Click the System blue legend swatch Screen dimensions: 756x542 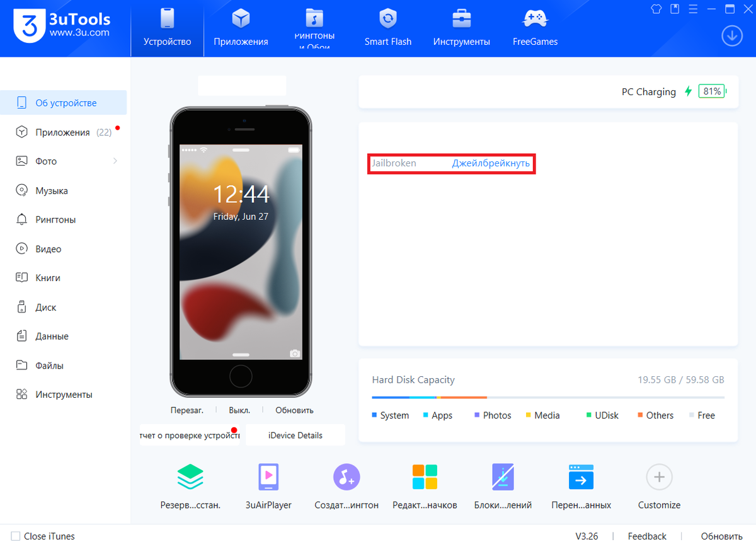tap(374, 415)
